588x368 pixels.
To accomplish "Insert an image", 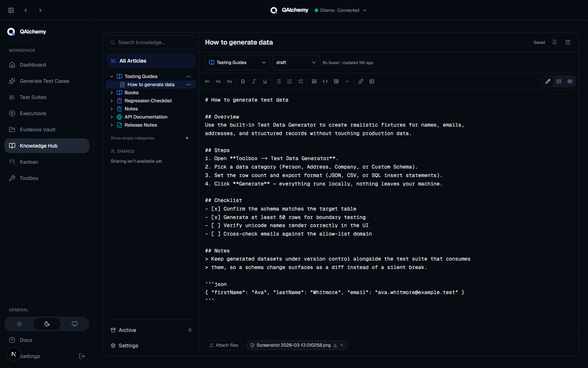I will pos(372,81).
